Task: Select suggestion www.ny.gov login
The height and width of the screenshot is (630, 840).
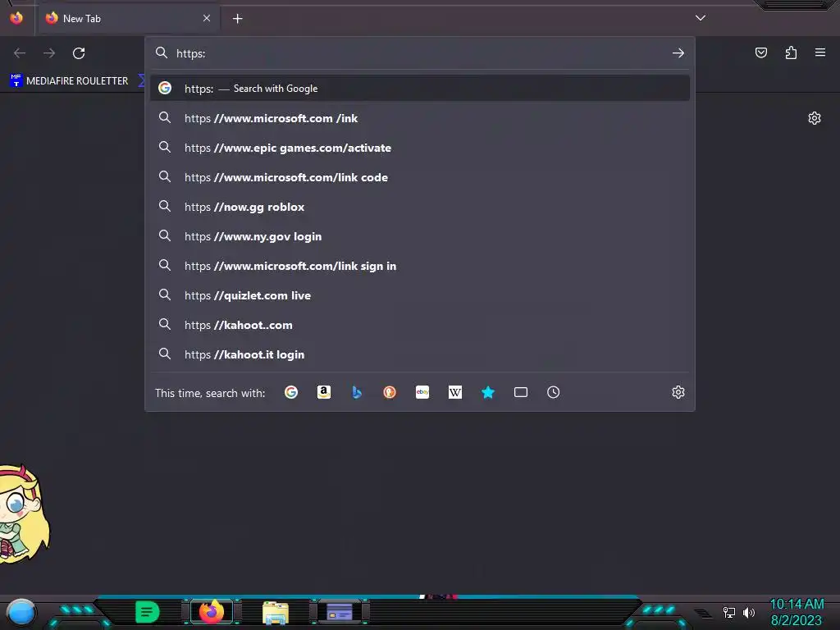Action: pyautogui.click(x=420, y=236)
